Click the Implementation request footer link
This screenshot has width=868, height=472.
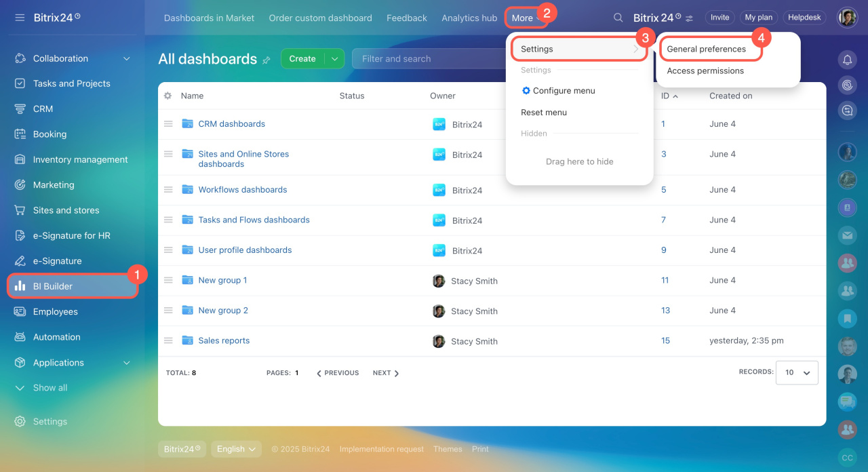coord(382,449)
